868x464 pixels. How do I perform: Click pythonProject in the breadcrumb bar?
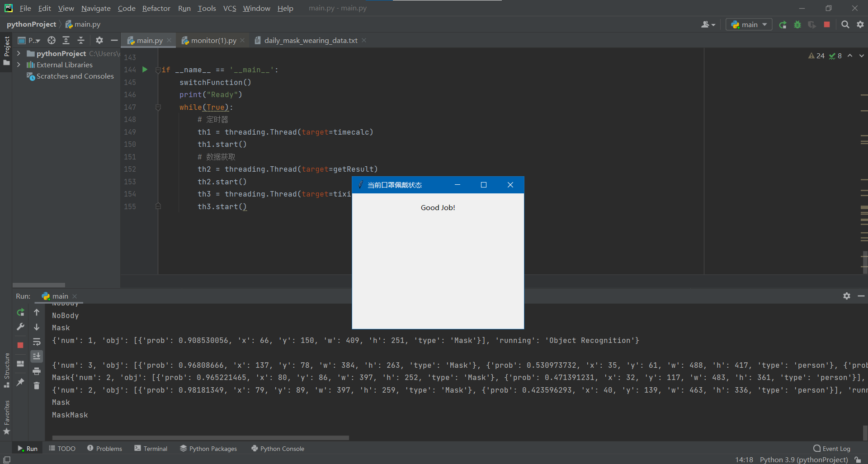pyautogui.click(x=31, y=24)
